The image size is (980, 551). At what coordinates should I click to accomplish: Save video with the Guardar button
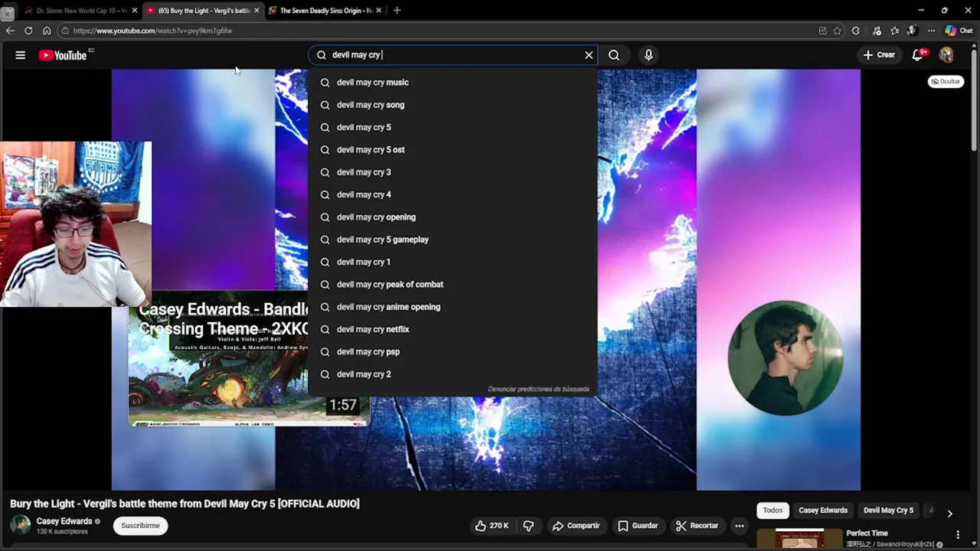click(638, 526)
